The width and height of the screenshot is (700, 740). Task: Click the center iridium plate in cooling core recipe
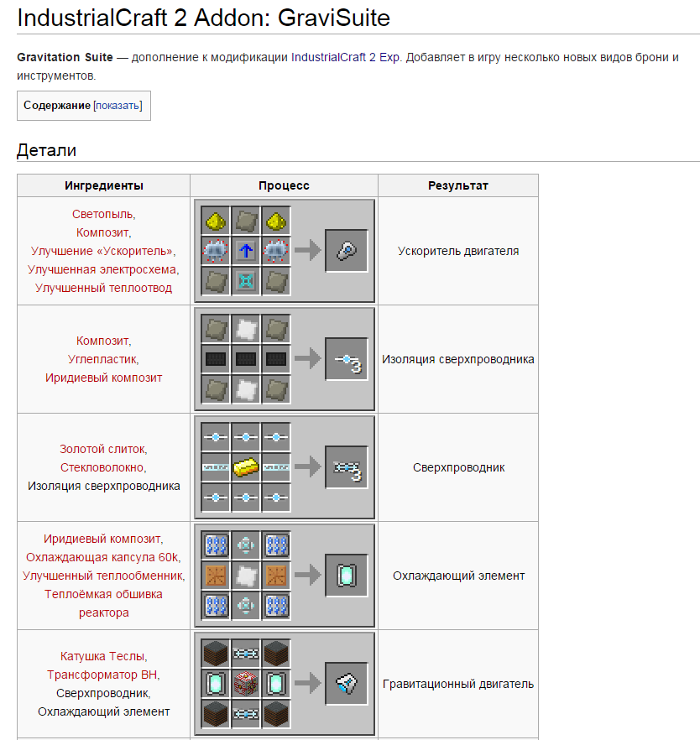pyautogui.click(x=246, y=576)
